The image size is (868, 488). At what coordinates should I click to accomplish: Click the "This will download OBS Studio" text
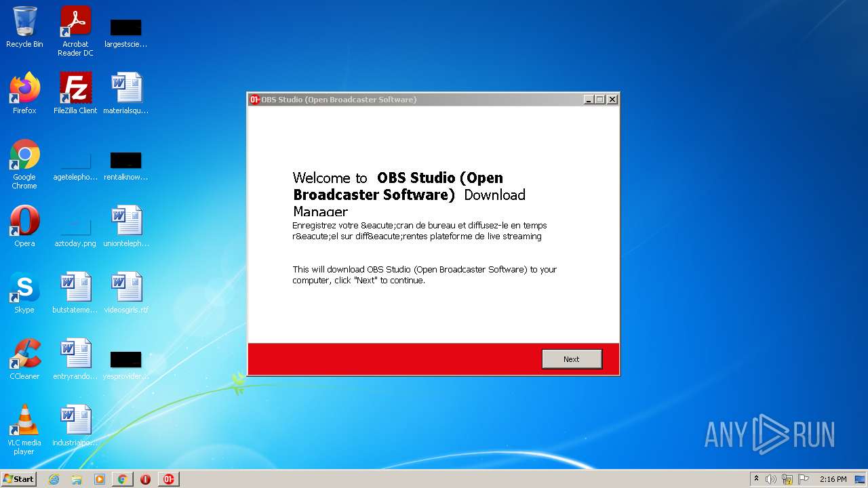tap(425, 274)
